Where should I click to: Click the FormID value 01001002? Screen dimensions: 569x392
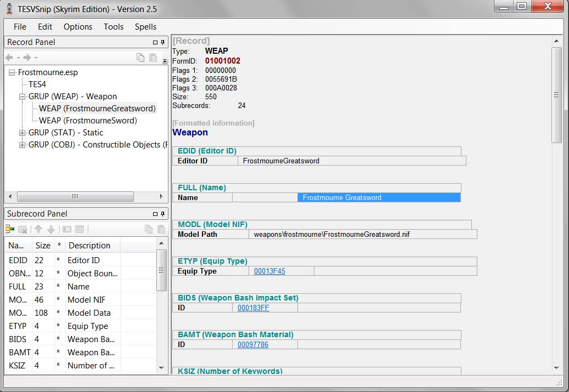point(223,61)
